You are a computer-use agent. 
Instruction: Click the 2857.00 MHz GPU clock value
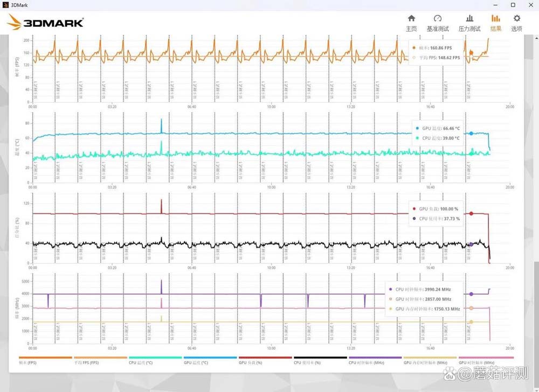(x=438, y=299)
